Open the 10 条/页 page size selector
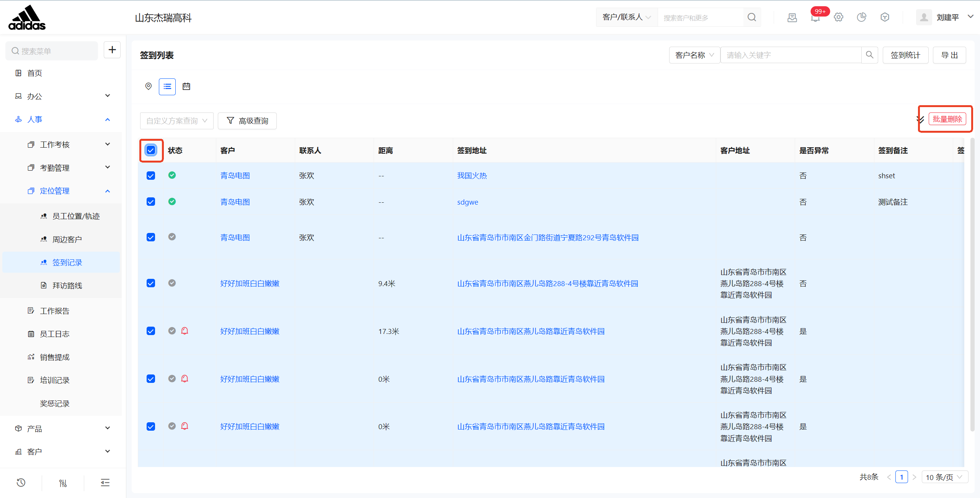The width and height of the screenshot is (980, 498). pyautogui.click(x=944, y=477)
